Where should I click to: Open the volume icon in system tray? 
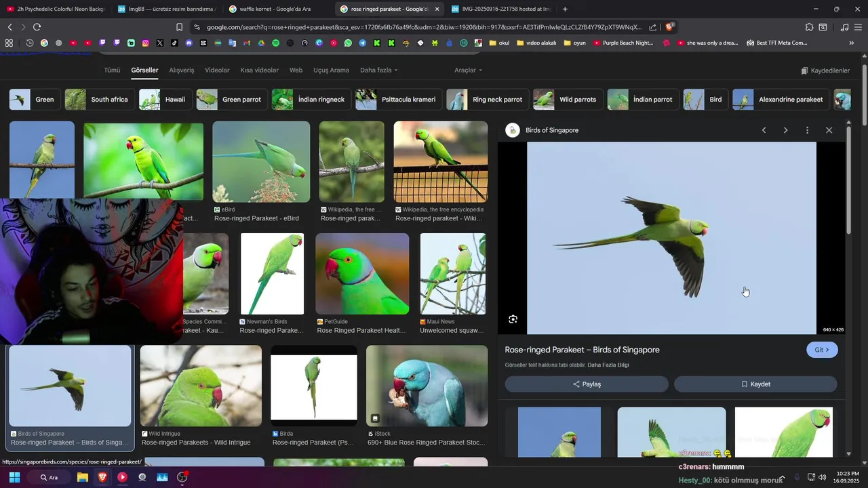point(823,477)
